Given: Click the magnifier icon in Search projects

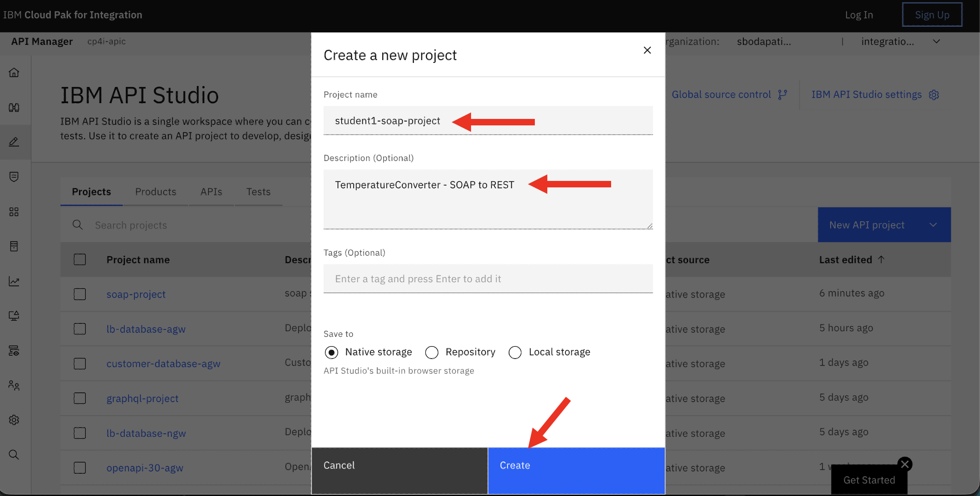Looking at the screenshot, I should click(78, 225).
